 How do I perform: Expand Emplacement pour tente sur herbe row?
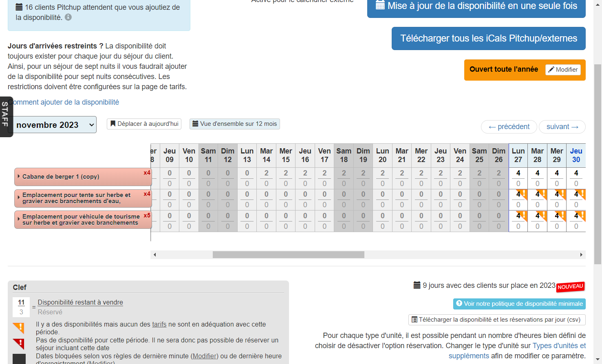[x=19, y=198]
